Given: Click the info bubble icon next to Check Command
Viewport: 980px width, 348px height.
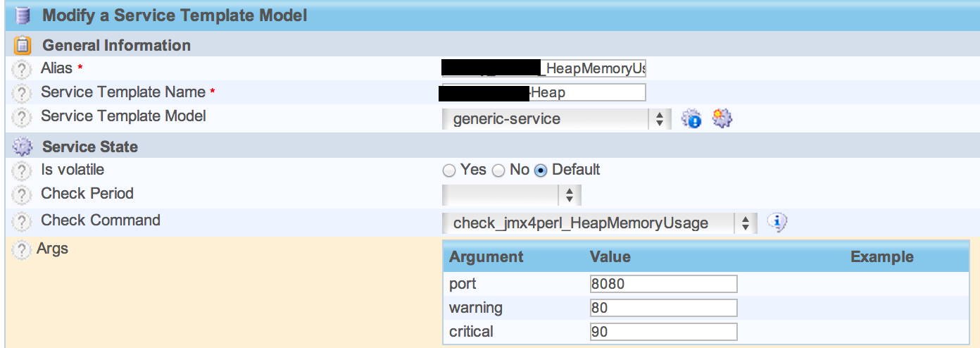Looking at the screenshot, I should click(x=777, y=223).
